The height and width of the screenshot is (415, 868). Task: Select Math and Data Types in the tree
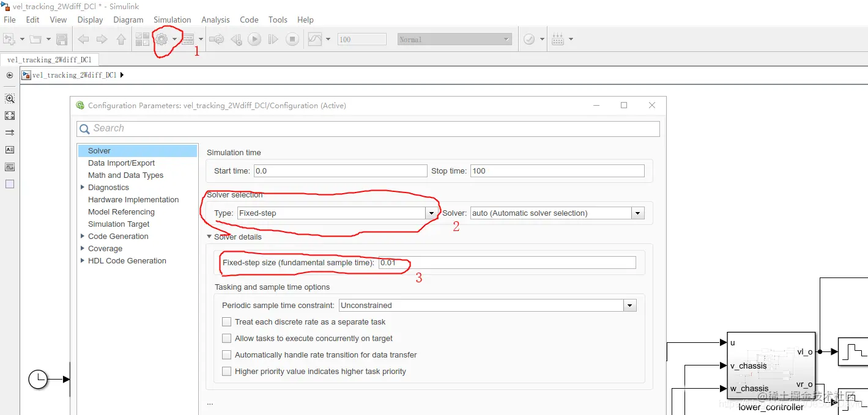pos(125,175)
